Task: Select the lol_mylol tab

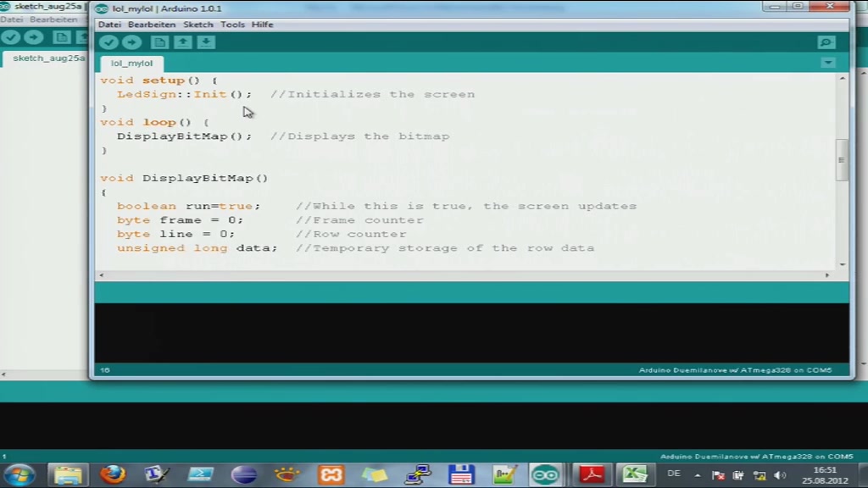Action: coord(131,63)
